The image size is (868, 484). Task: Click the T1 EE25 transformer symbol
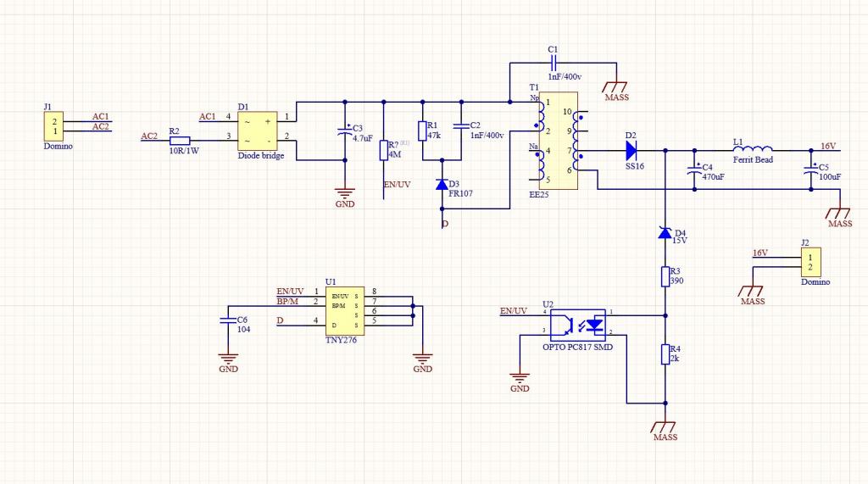tap(559, 141)
